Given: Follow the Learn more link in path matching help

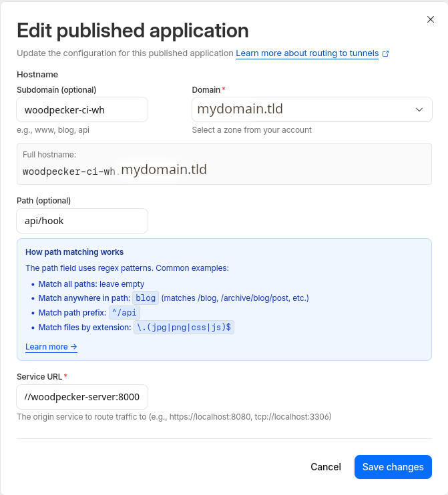Looking at the screenshot, I should pyautogui.click(x=51, y=347).
